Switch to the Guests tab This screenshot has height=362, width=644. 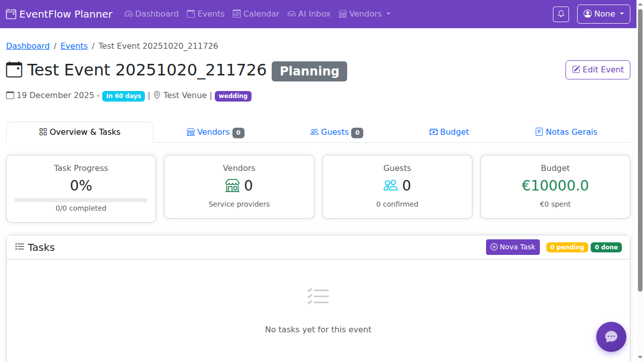tap(336, 132)
